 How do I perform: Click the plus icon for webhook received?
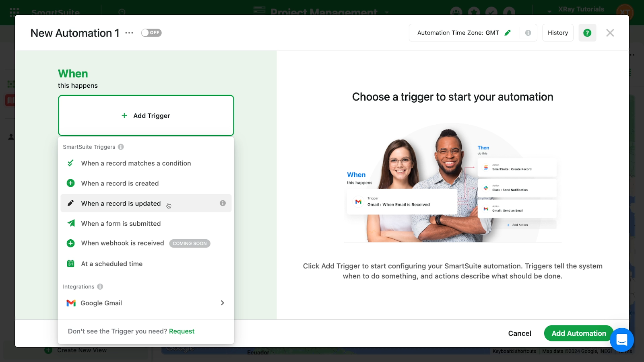[70, 243]
